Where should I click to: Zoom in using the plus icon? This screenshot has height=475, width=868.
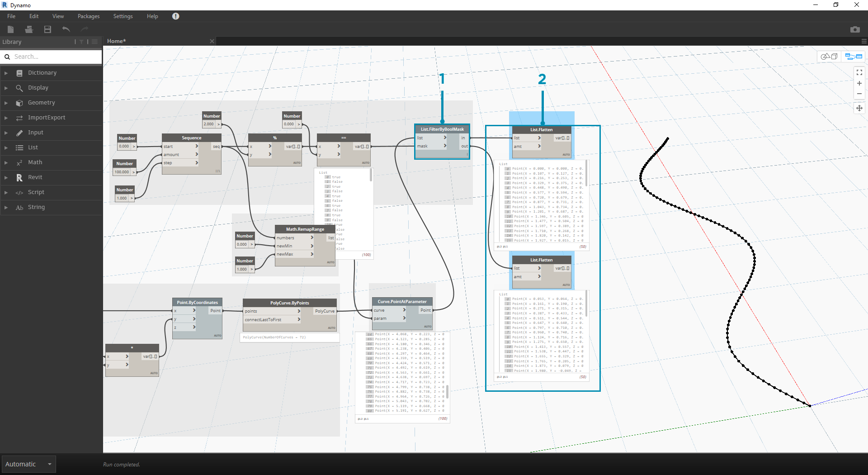click(x=859, y=83)
